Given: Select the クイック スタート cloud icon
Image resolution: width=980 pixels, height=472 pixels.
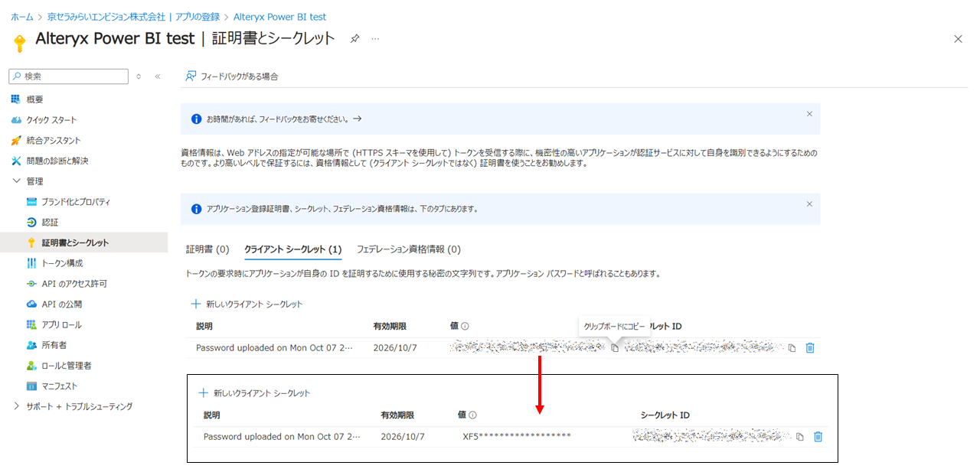Looking at the screenshot, I should click(x=15, y=120).
